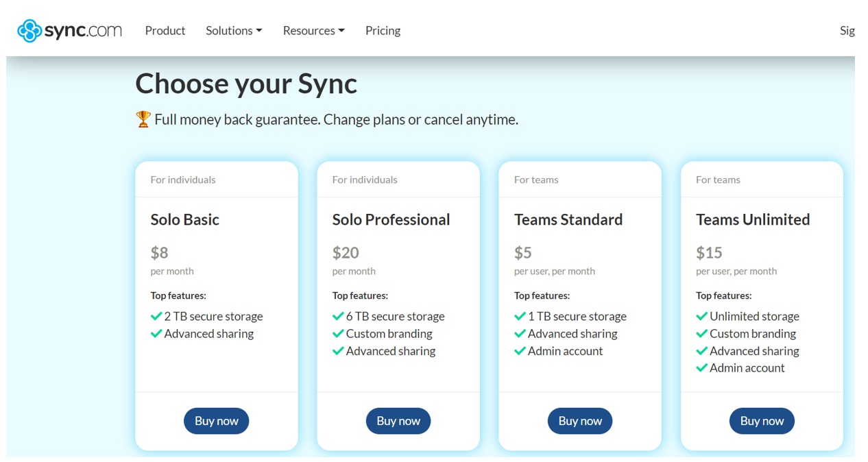This screenshot has width=868, height=462.
Task: Click For teams label on Teams Standard card
Action: click(x=536, y=180)
